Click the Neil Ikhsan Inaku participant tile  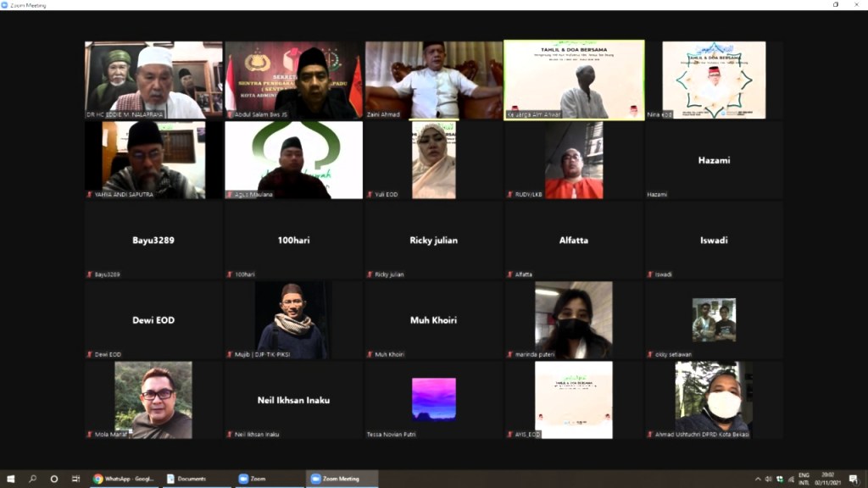click(293, 400)
